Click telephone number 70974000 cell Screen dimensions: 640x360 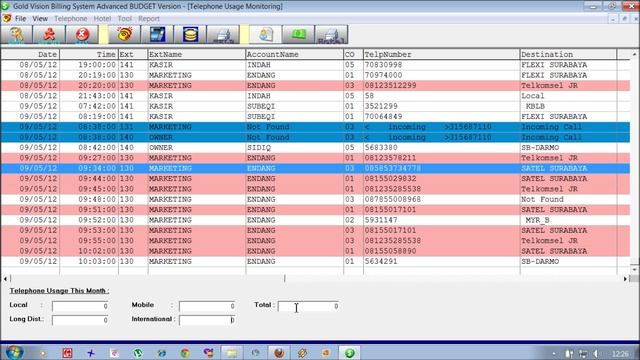click(x=441, y=75)
